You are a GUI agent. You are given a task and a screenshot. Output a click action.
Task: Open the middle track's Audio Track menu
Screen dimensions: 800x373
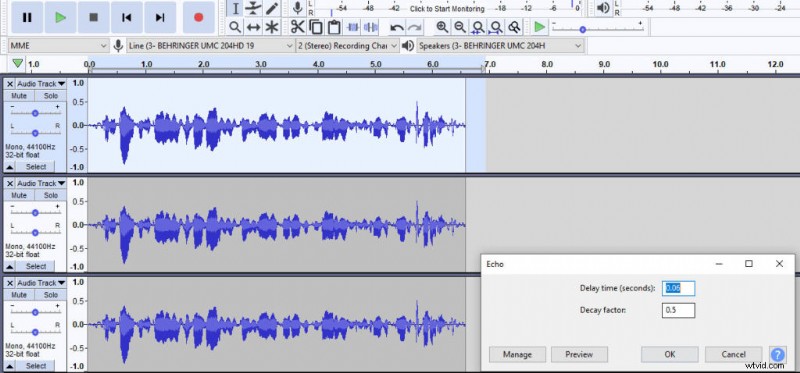coord(41,183)
